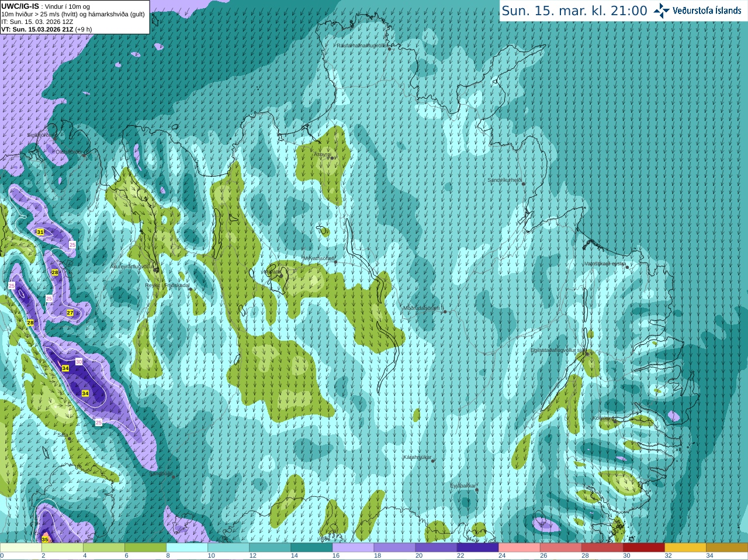Click the VT: Sun. 15.03.2026 21Z line
This screenshot has height=560, width=748.
(46, 29)
